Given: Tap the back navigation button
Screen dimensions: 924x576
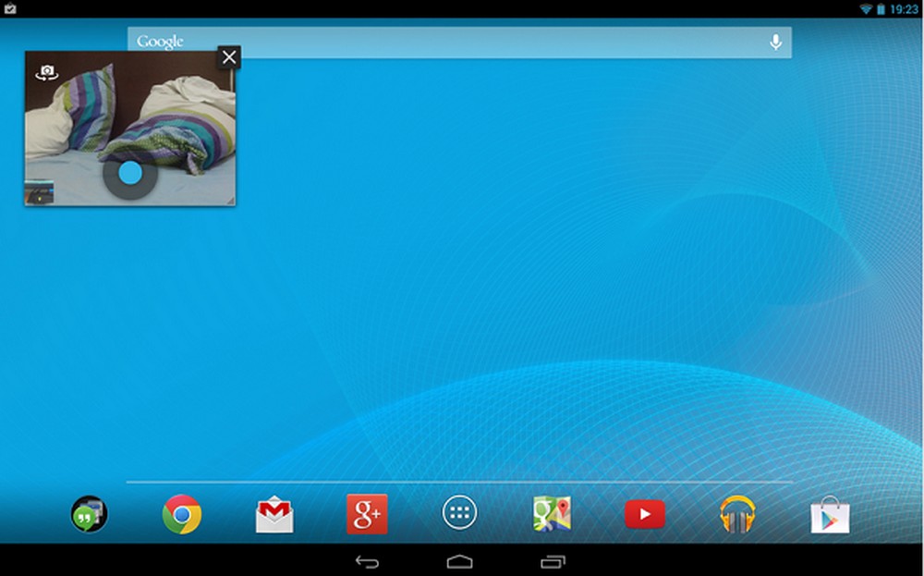Looking at the screenshot, I should pyautogui.click(x=365, y=560).
